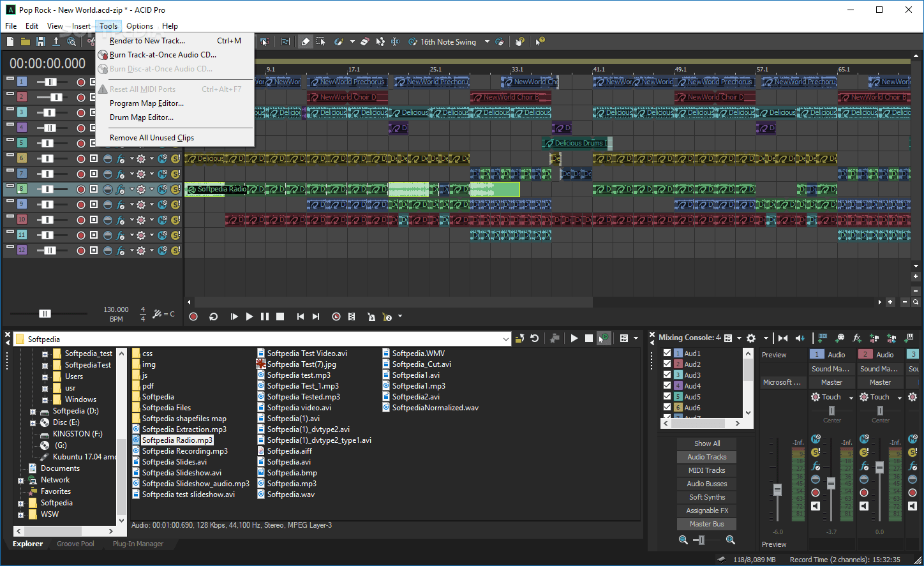Choose Burn Track-at-Once Audio CD

163,55
